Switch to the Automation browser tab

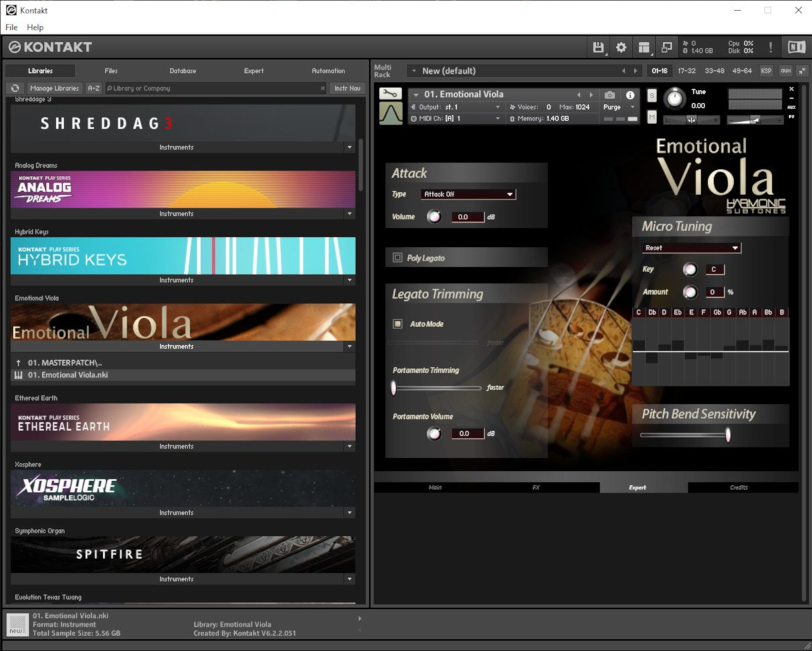[x=328, y=70]
